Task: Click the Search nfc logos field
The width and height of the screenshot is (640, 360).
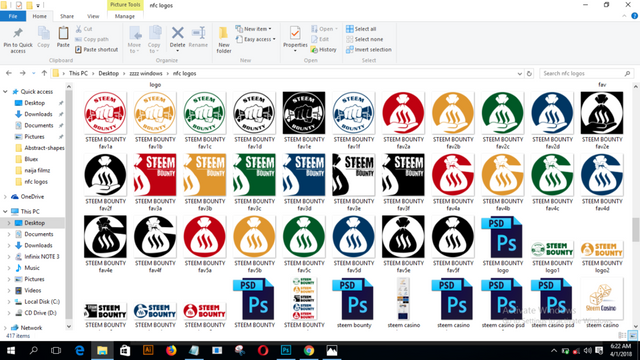Action: 586,73
